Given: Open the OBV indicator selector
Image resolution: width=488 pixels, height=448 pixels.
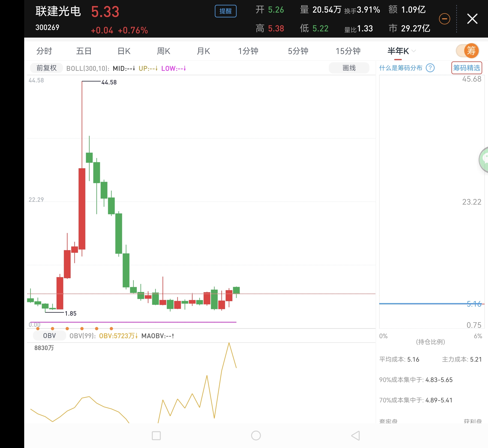Looking at the screenshot, I should coord(49,336).
